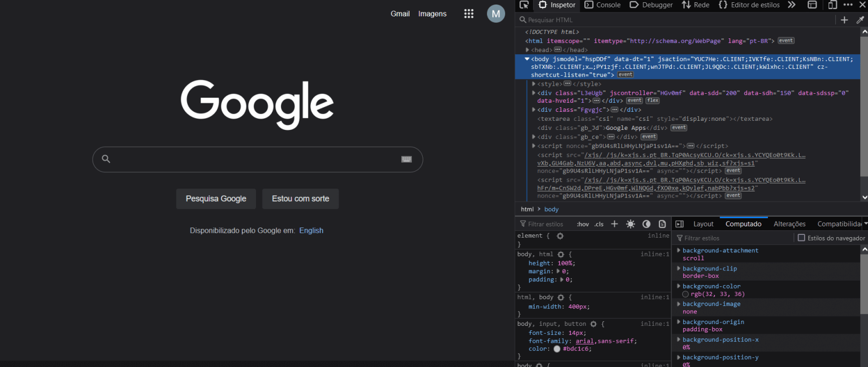The image size is (868, 367).
Task: Toggle light color scheme simulation sun icon
Action: pos(631,224)
